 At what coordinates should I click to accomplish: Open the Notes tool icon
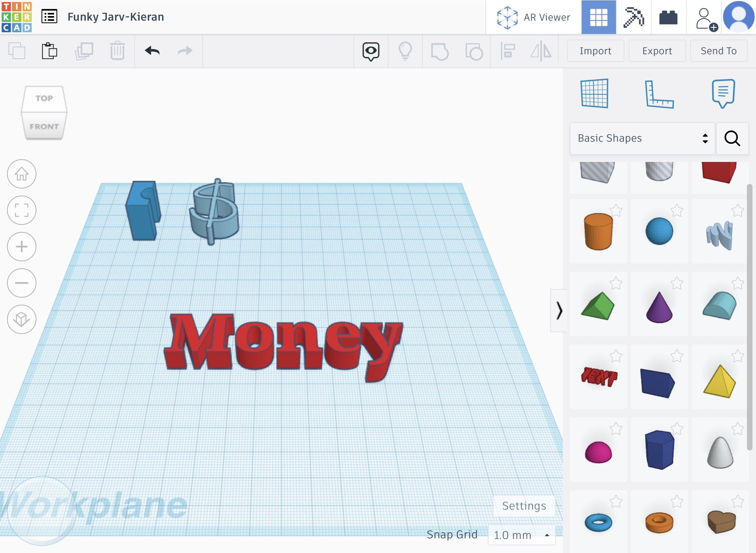tap(723, 94)
